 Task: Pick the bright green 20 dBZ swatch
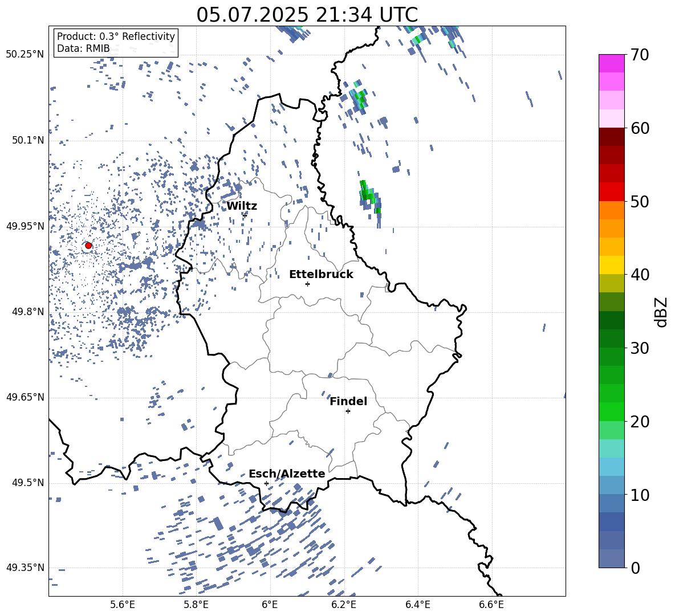(x=611, y=411)
